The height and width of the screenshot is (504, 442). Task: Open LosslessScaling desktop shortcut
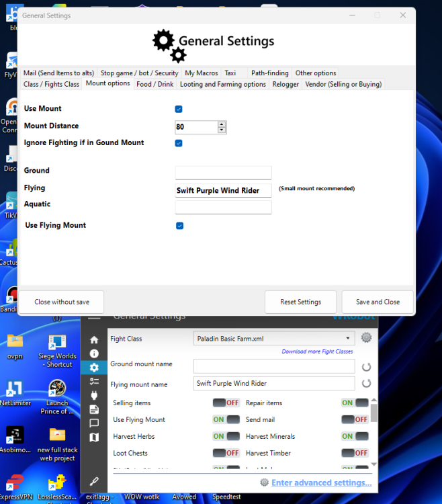(x=57, y=487)
